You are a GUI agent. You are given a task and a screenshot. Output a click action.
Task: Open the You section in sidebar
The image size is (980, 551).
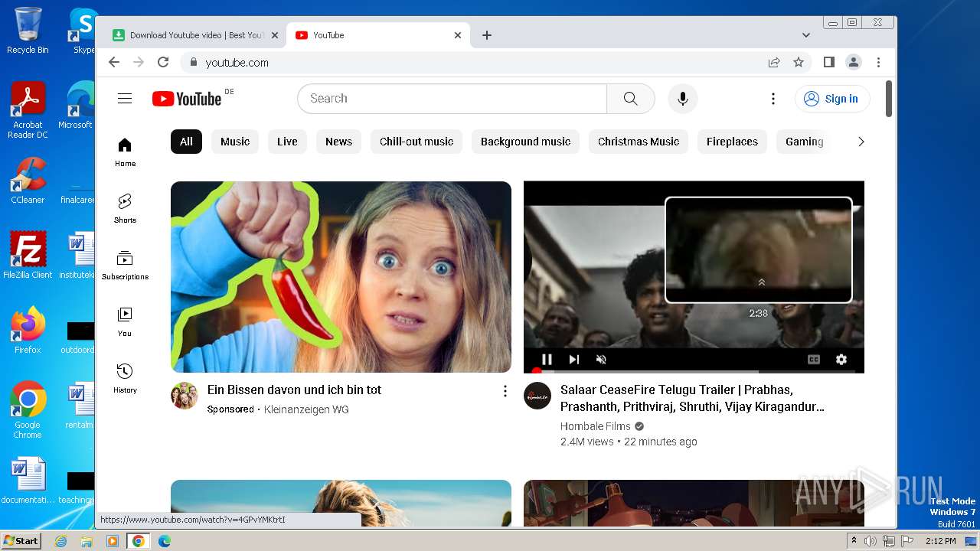point(125,321)
